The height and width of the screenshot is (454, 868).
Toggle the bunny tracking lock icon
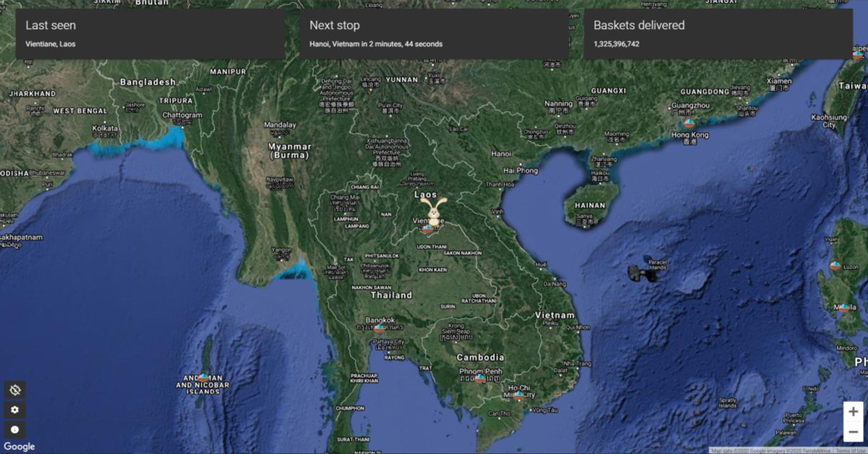(14, 390)
